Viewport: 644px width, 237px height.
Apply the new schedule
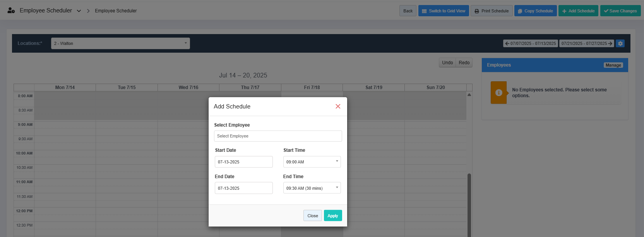[333, 216]
